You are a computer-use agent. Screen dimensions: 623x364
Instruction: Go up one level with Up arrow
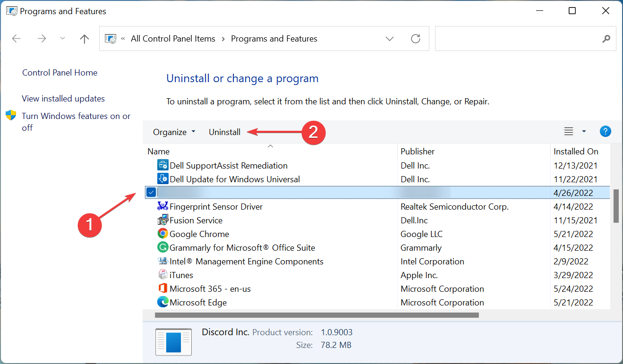(x=85, y=39)
